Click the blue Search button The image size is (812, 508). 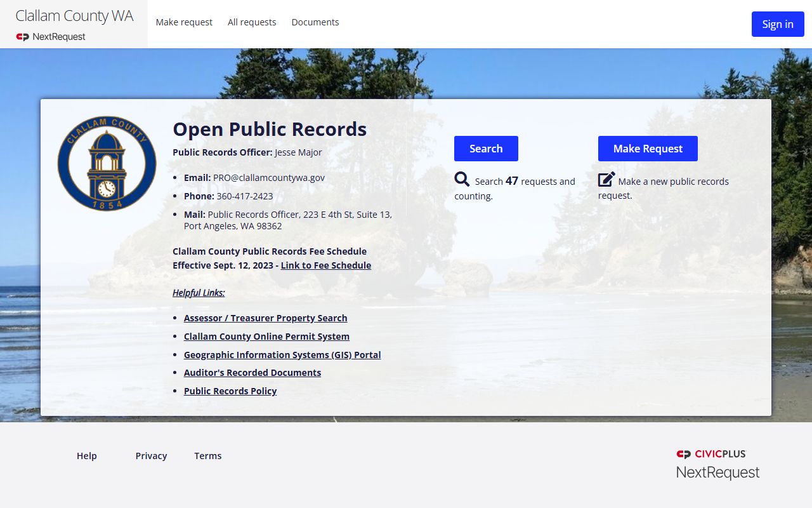click(x=486, y=149)
